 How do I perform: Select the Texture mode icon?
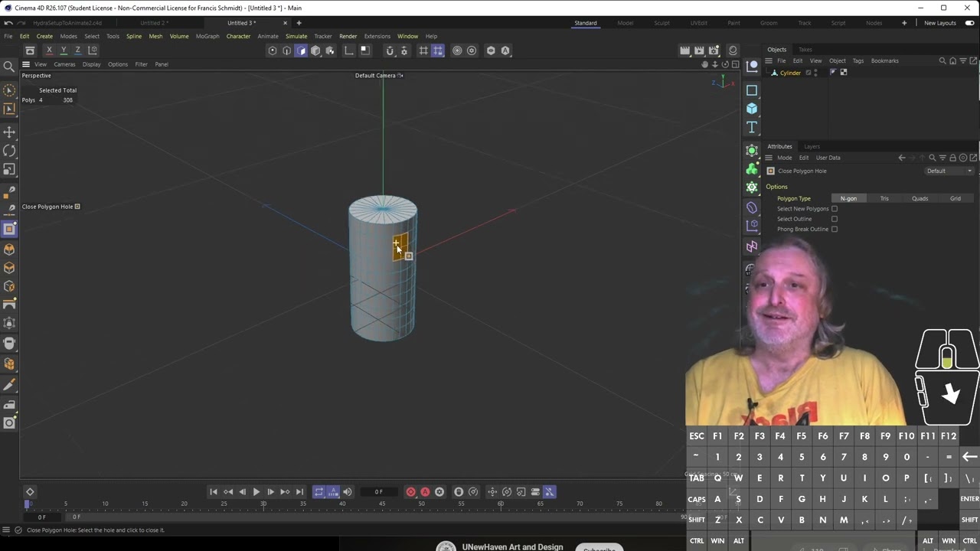click(x=330, y=51)
